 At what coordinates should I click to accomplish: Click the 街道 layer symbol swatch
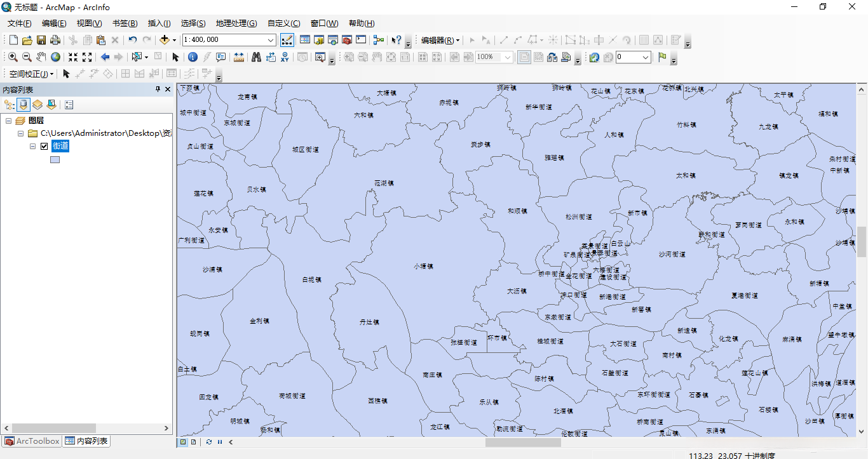pos(55,159)
